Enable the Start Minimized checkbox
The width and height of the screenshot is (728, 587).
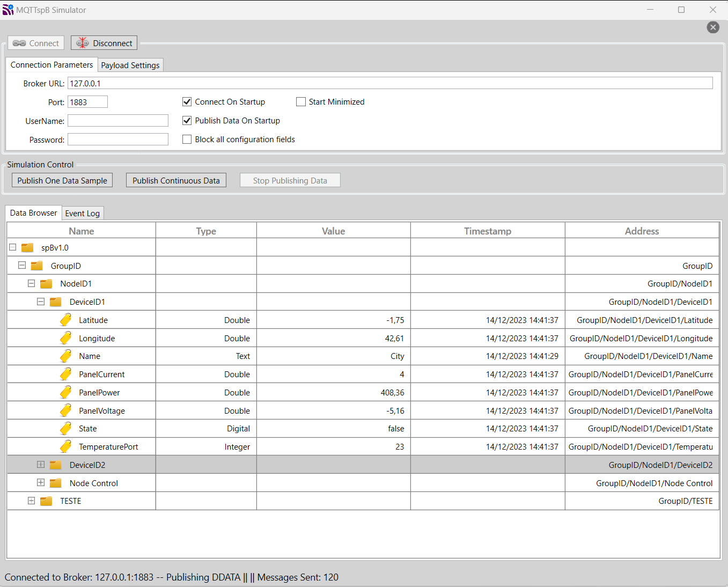[x=301, y=102]
